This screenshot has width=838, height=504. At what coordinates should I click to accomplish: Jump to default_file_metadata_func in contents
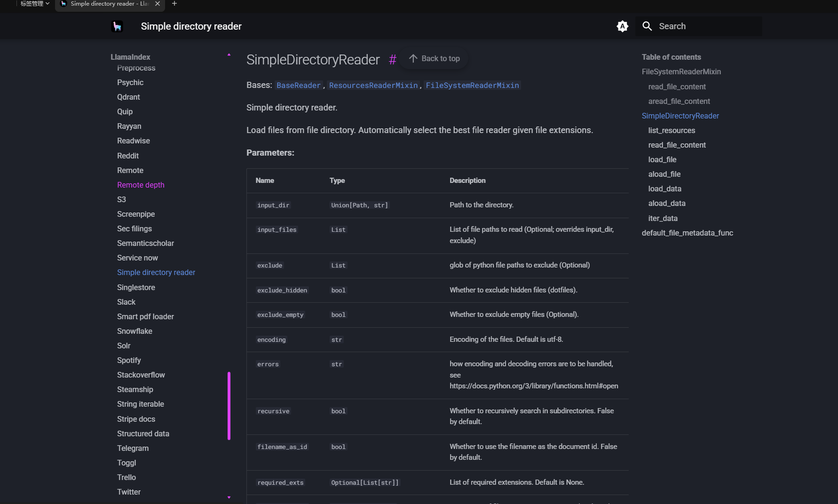(688, 233)
